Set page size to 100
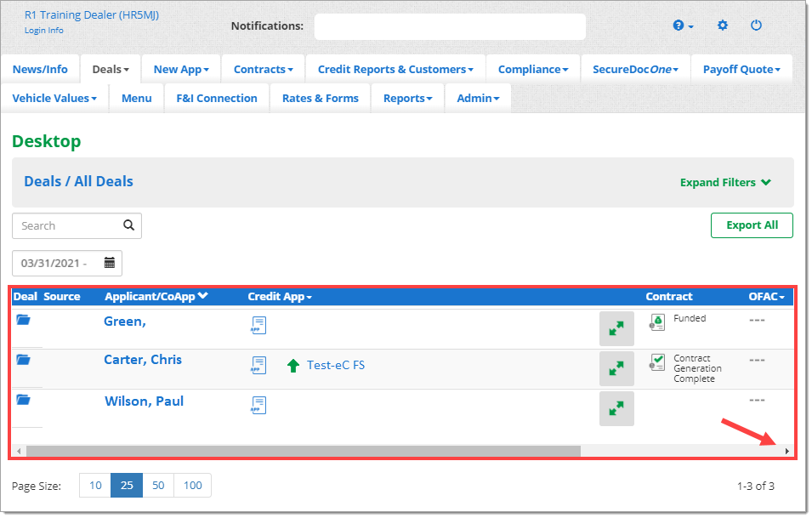 coord(193,486)
